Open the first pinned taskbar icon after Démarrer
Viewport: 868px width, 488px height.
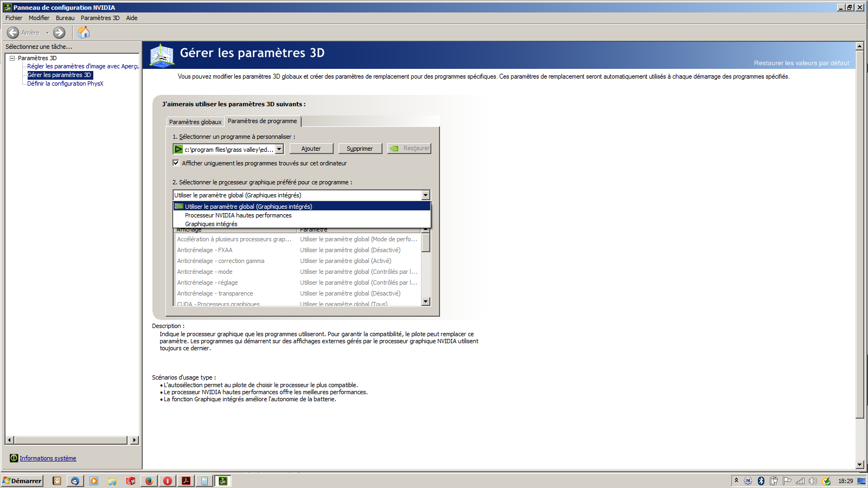pyautogui.click(x=56, y=481)
